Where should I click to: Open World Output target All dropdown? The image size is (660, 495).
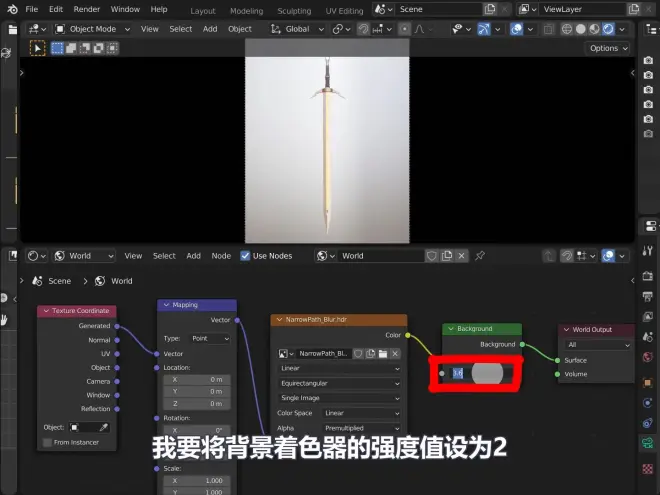coord(597,345)
